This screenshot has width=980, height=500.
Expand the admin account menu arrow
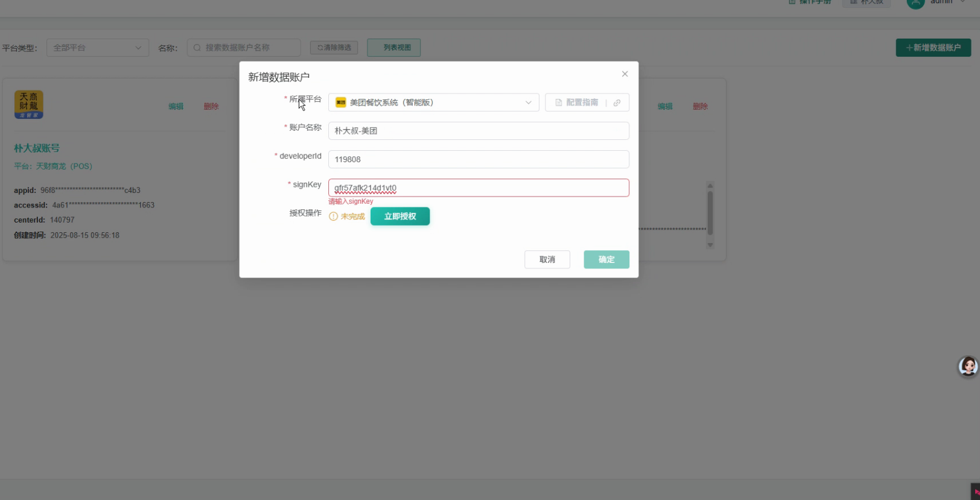pos(962,2)
